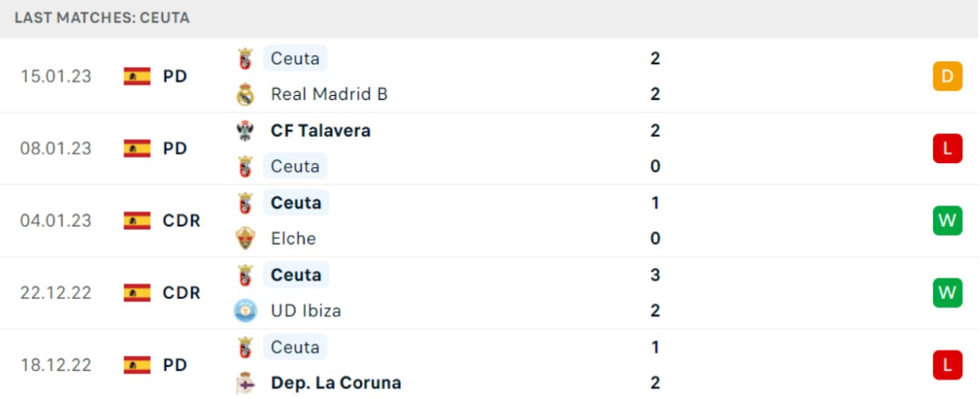Screen dimensions: 980x399
Task: Click the CDR label on 22.12.22 row
Action: tap(182, 293)
